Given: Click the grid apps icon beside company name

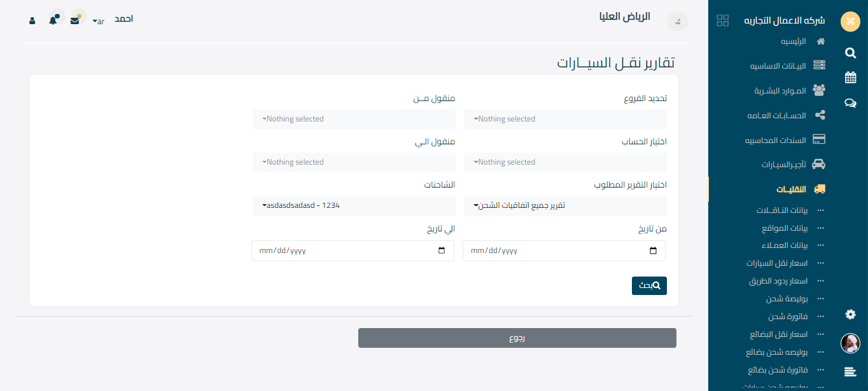Looking at the screenshot, I should (722, 20).
